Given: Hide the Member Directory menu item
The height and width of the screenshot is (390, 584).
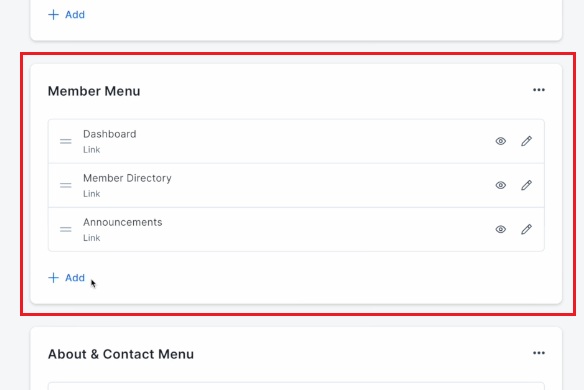Looking at the screenshot, I should click(x=501, y=185).
